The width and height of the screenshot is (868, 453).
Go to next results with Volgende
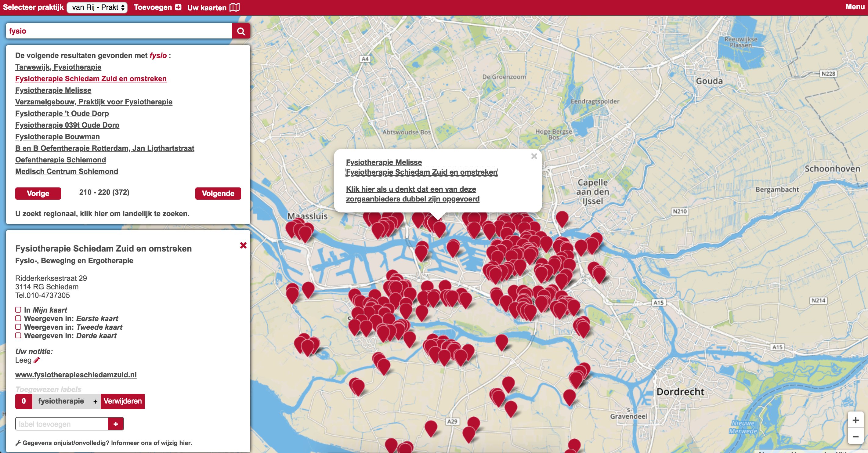point(218,194)
